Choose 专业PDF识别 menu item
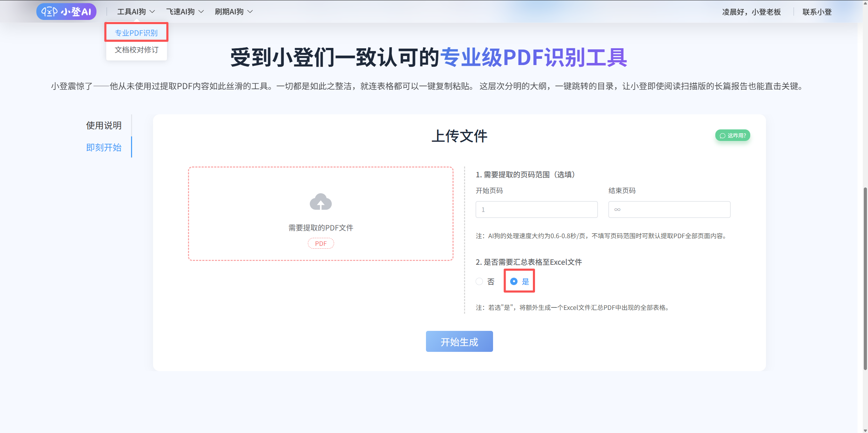Image resolution: width=868 pixels, height=433 pixels. point(136,33)
